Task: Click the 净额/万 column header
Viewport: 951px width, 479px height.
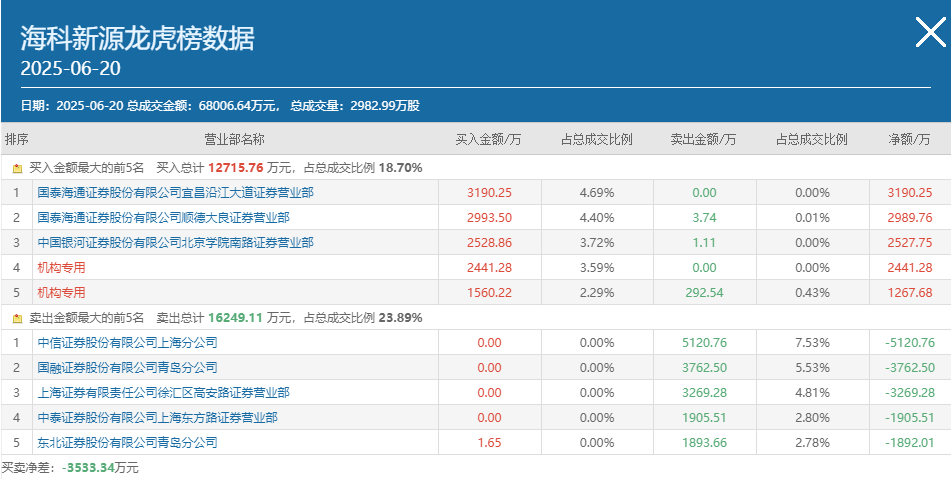Action: click(x=909, y=139)
